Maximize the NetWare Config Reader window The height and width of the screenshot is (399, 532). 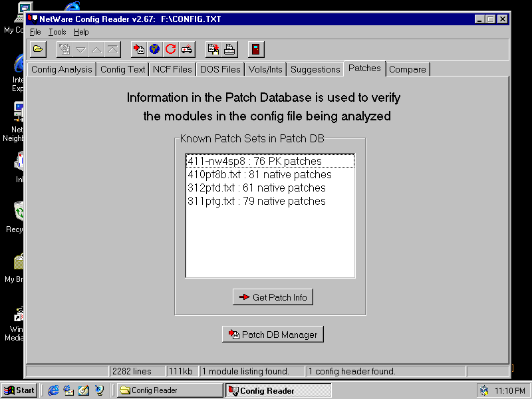[490, 19]
